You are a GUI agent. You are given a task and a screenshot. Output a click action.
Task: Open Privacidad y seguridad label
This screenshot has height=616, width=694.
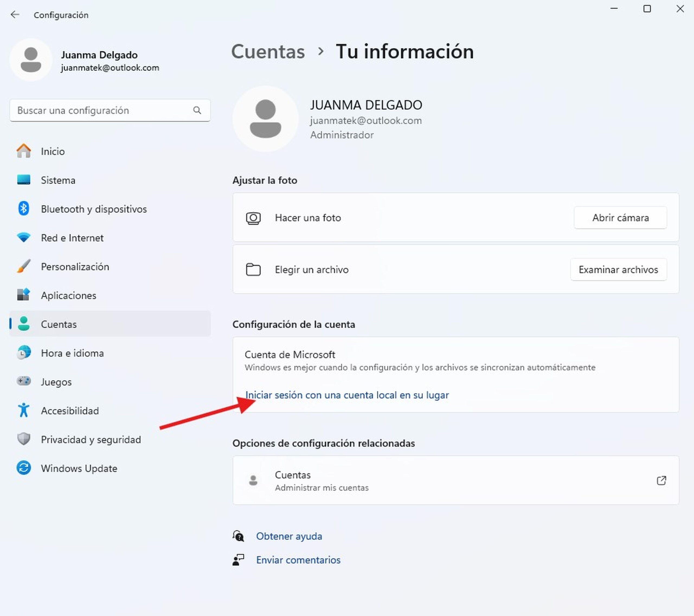coord(91,439)
